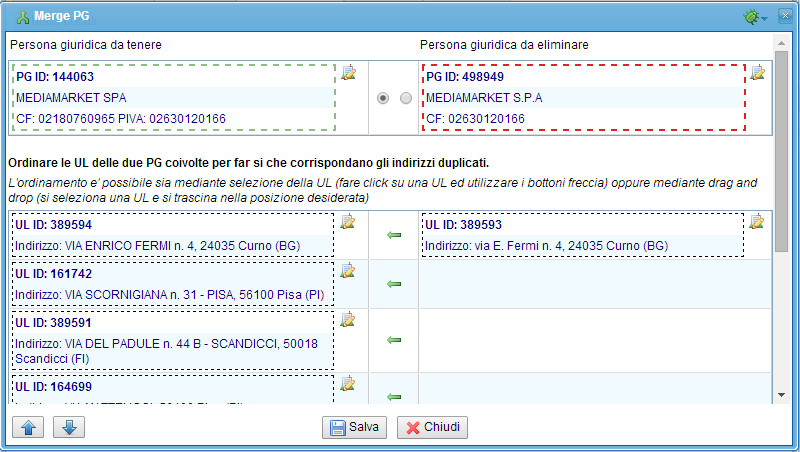Image resolution: width=800 pixels, height=452 pixels.
Task: Click CF: 02630120166 in red box
Action: 476,119
